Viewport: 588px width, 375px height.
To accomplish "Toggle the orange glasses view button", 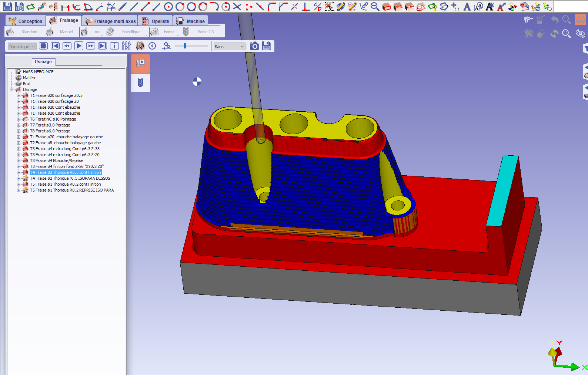I will click(x=580, y=20).
